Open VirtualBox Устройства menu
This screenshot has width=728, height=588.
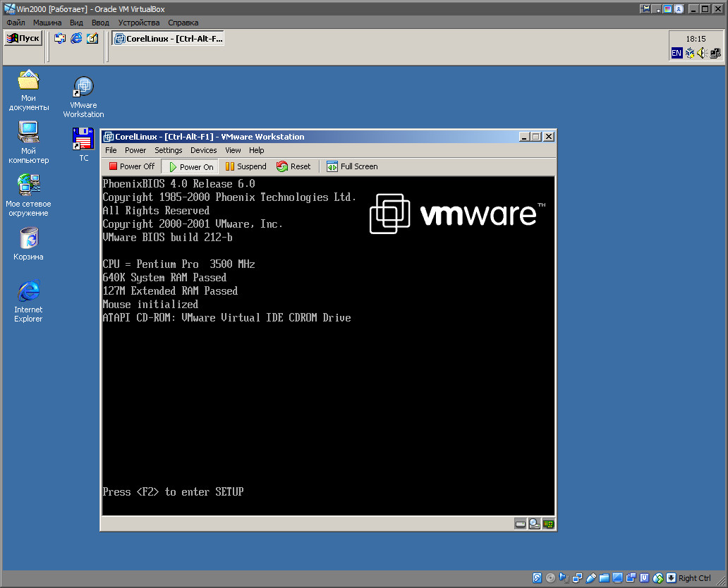coord(139,23)
